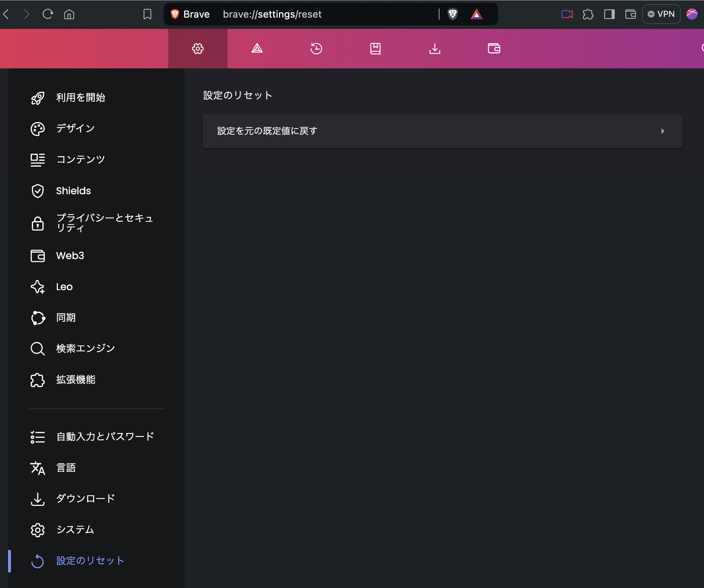Click the list icon beside 自動入力とパスワード
This screenshot has width=704, height=588.
tap(38, 437)
